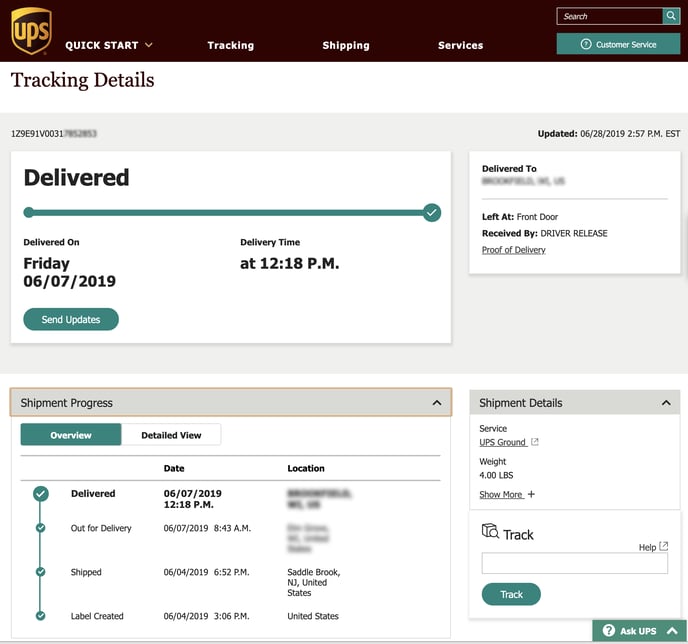
Task: Click the package Track icon
Action: (x=490, y=531)
